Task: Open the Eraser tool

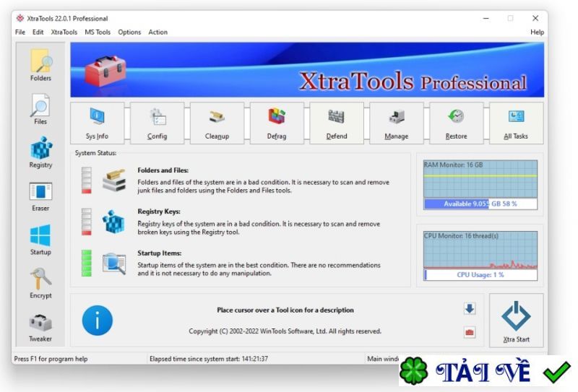Action: coord(40,197)
